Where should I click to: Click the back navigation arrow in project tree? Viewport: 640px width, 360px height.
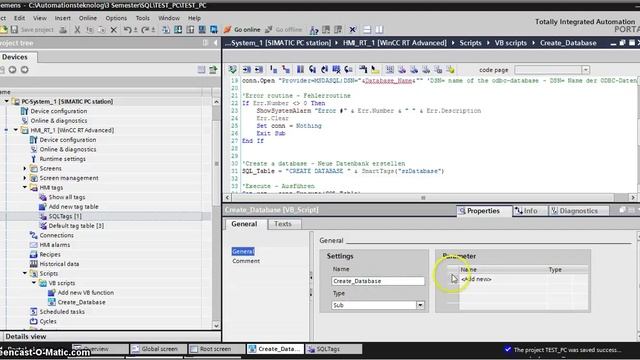13,70
